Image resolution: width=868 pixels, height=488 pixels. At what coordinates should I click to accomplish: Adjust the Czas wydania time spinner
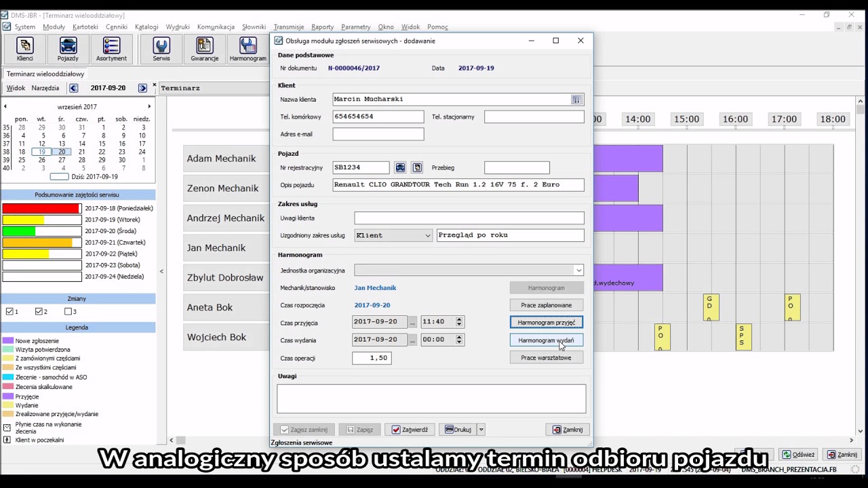(x=459, y=340)
